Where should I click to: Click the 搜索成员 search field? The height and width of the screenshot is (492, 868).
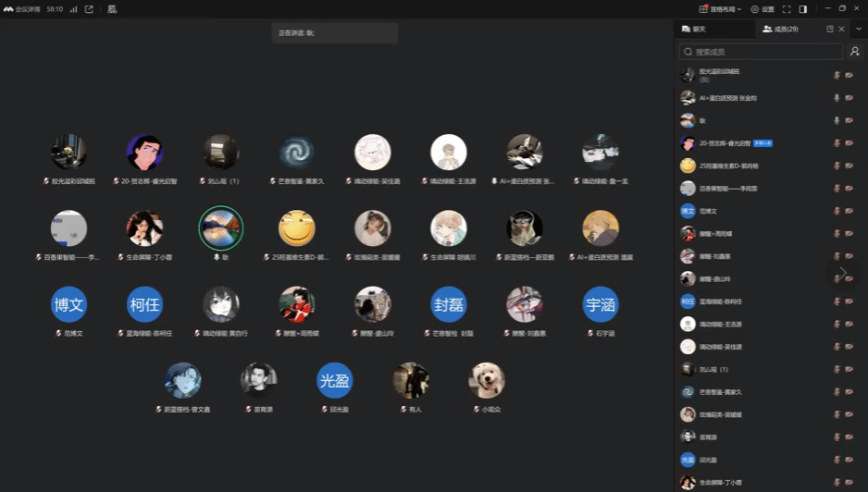click(761, 52)
